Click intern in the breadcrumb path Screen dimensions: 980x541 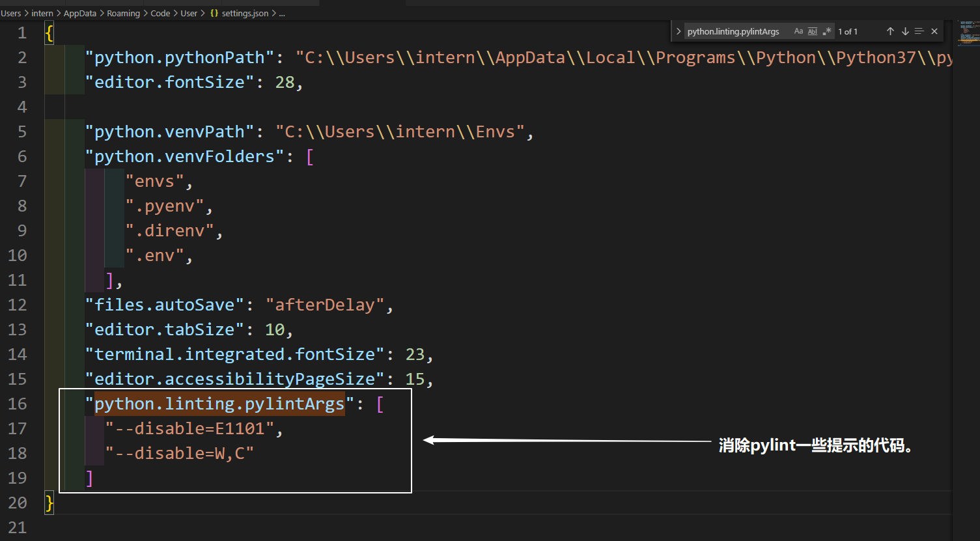(42, 12)
